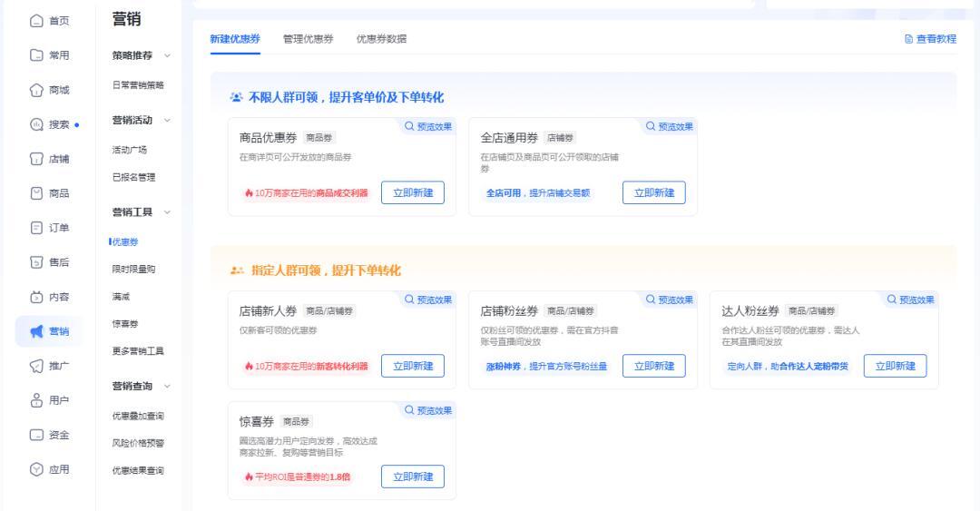Open 更多营销工具 menu item
The width and height of the screenshot is (980, 511).
[x=138, y=351]
